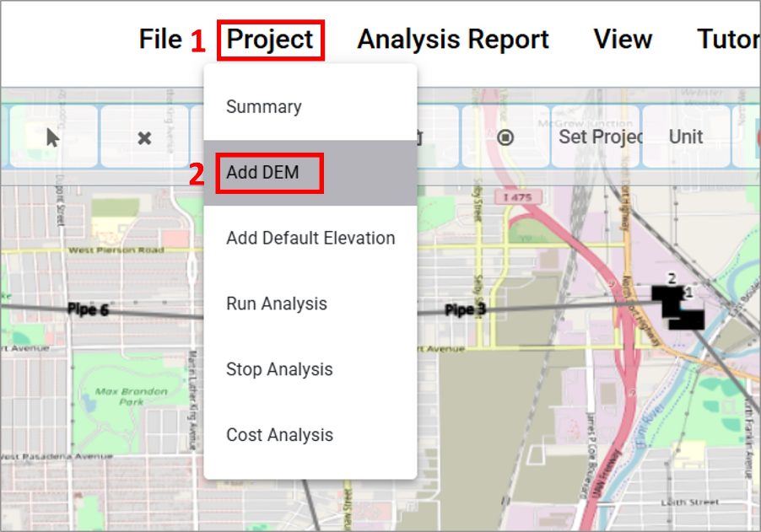Open the Tutorial menu cut off at the edge
The image size is (761, 532).
728,40
